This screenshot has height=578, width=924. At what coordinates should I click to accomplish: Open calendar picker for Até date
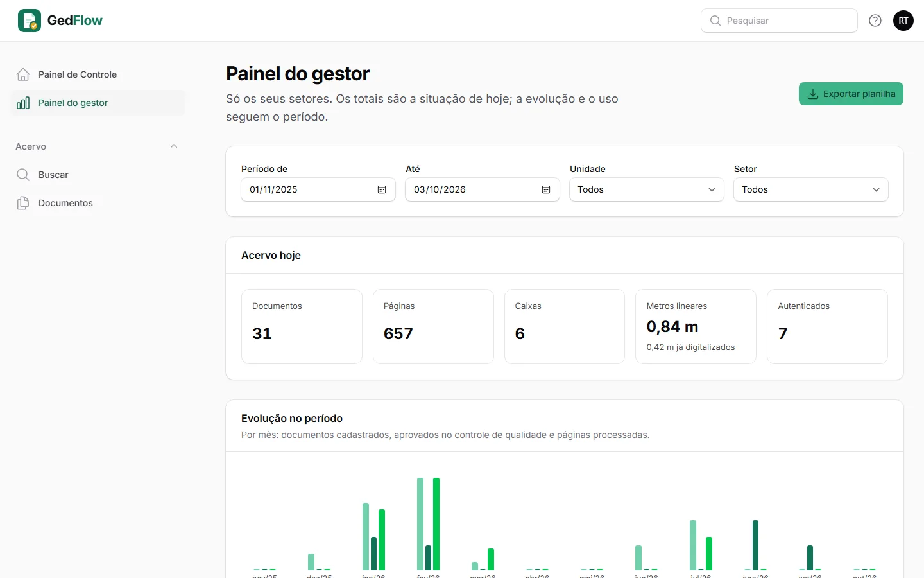[x=546, y=189]
